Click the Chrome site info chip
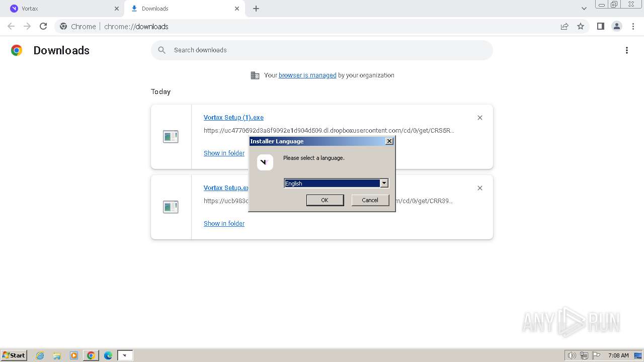This screenshot has width=644, height=362. tap(77, 27)
